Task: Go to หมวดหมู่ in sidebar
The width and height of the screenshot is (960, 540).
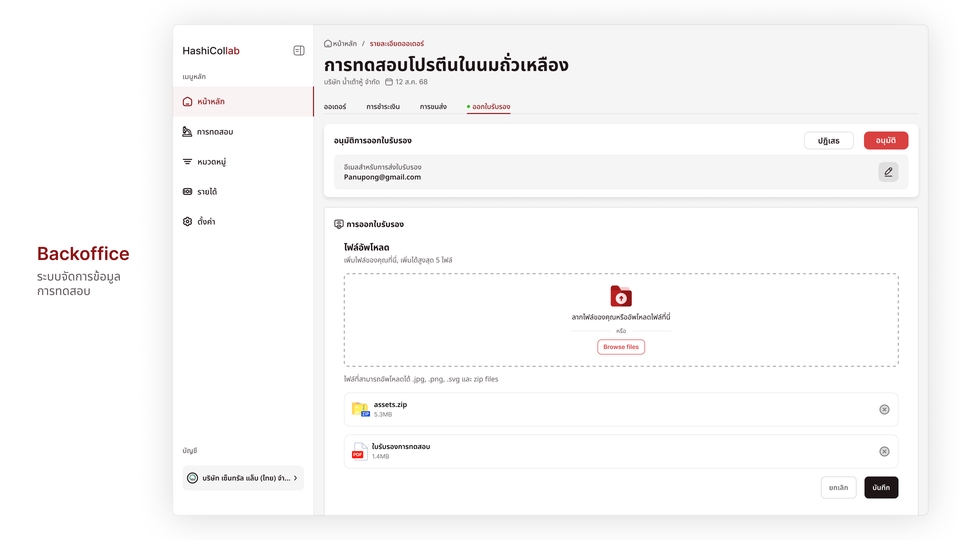Action: 211,161
